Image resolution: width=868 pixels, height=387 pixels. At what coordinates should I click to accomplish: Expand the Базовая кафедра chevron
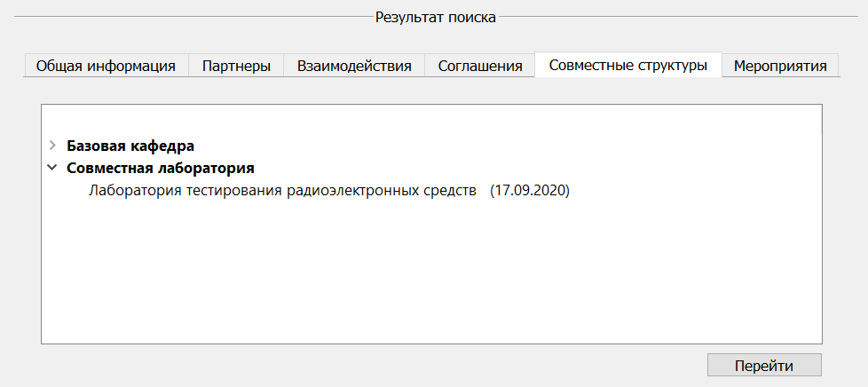click(52, 146)
